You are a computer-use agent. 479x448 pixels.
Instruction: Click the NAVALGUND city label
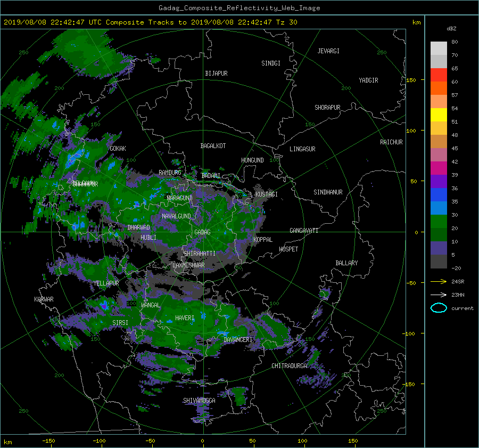tap(176, 216)
